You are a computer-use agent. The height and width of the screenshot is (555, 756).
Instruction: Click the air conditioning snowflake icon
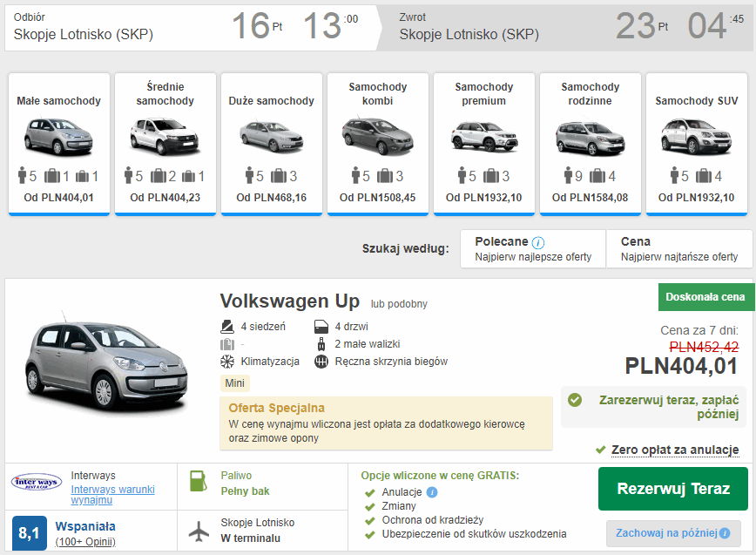pyautogui.click(x=227, y=362)
